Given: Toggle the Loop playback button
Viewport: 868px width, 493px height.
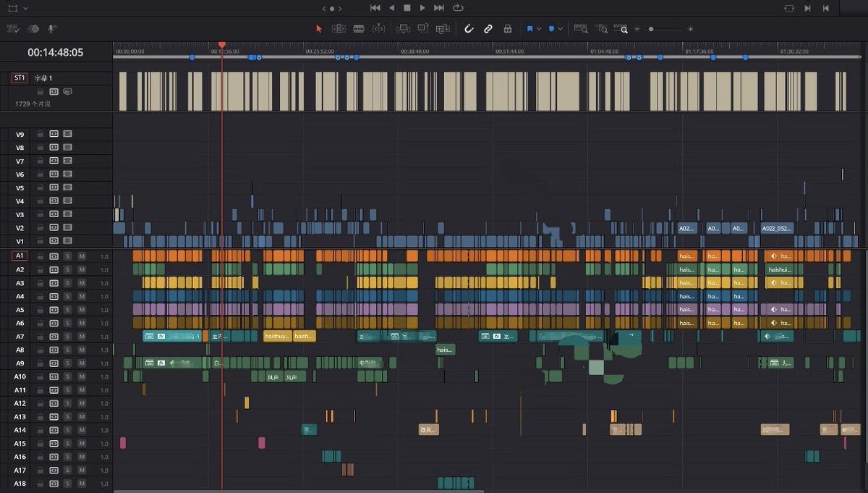Looking at the screenshot, I should pyautogui.click(x=458, y=7).
